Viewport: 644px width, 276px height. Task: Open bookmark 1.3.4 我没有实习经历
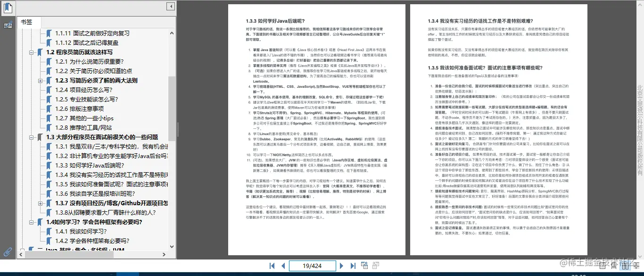click(112, 175)
